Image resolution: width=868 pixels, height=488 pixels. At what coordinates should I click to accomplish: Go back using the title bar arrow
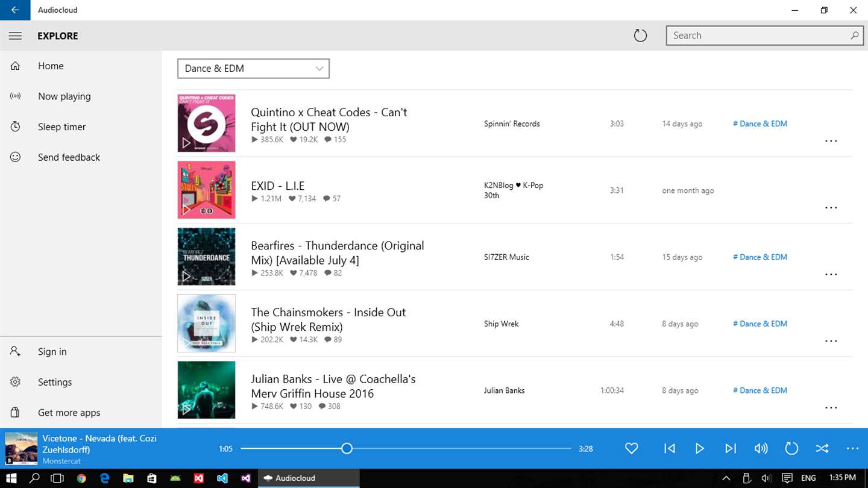(x=15, y=10)
